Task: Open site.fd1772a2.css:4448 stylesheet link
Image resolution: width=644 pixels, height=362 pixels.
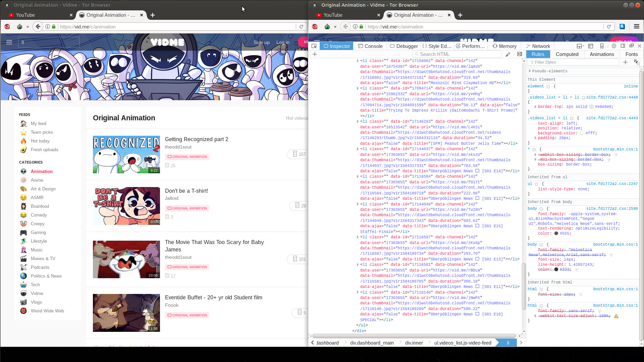Action: [x=612, y=97]
